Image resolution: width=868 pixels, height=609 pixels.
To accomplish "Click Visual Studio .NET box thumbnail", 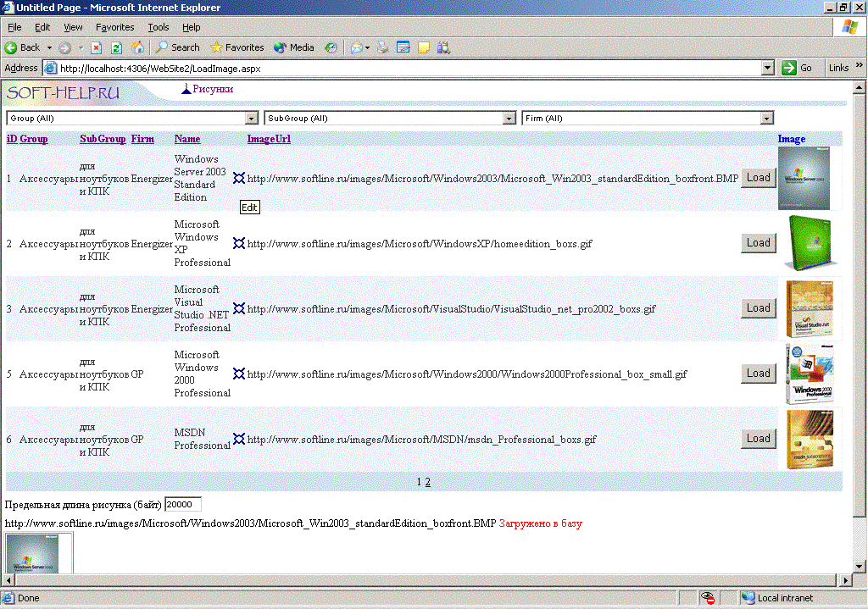I will [x=810, y=308].
